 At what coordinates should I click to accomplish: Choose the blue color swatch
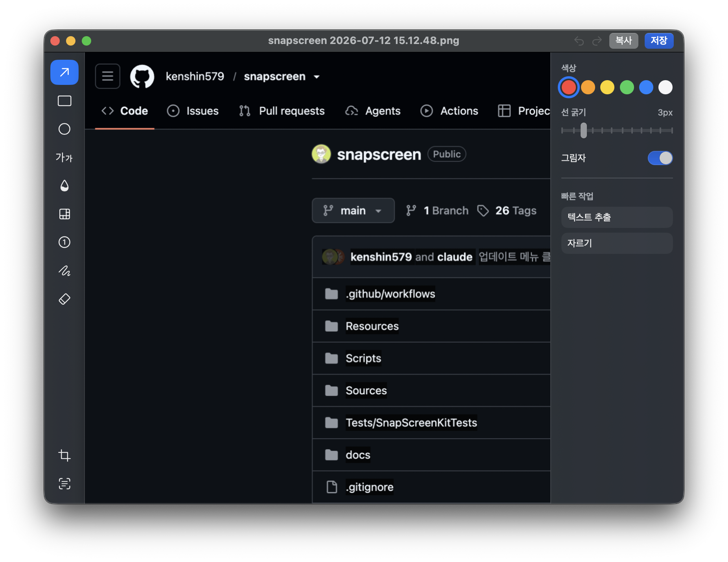pos(646,87)
